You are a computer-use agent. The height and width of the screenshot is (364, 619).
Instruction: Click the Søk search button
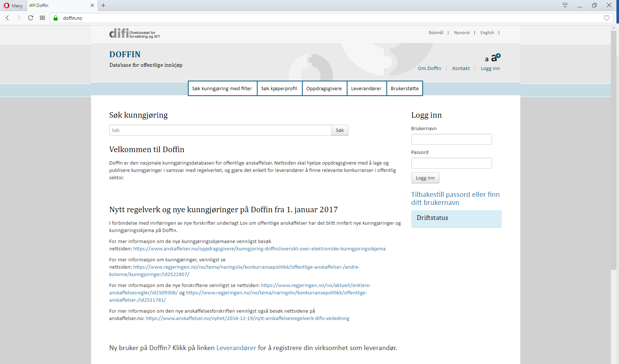click(340, 130)
